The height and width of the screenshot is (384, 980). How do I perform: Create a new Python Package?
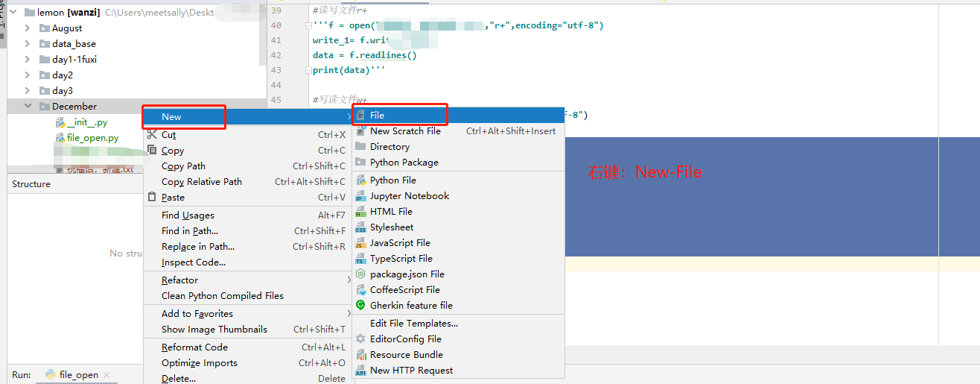(458, 163)
